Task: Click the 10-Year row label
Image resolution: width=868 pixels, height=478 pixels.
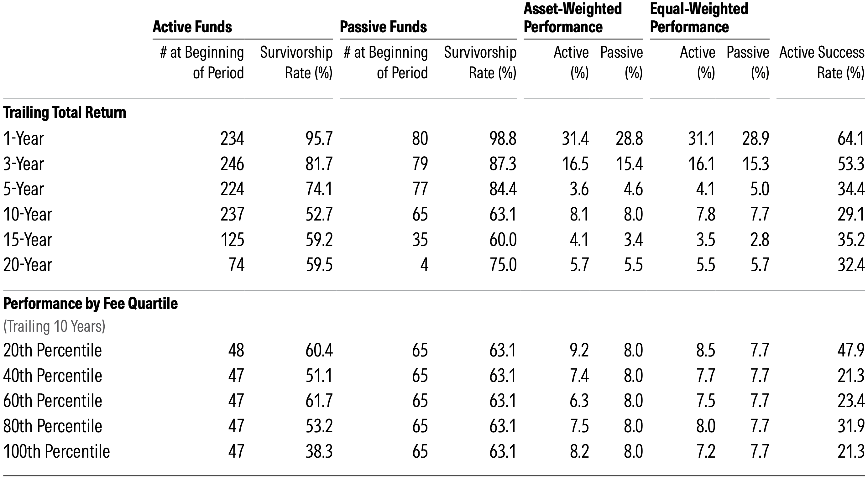Action: 28,214
